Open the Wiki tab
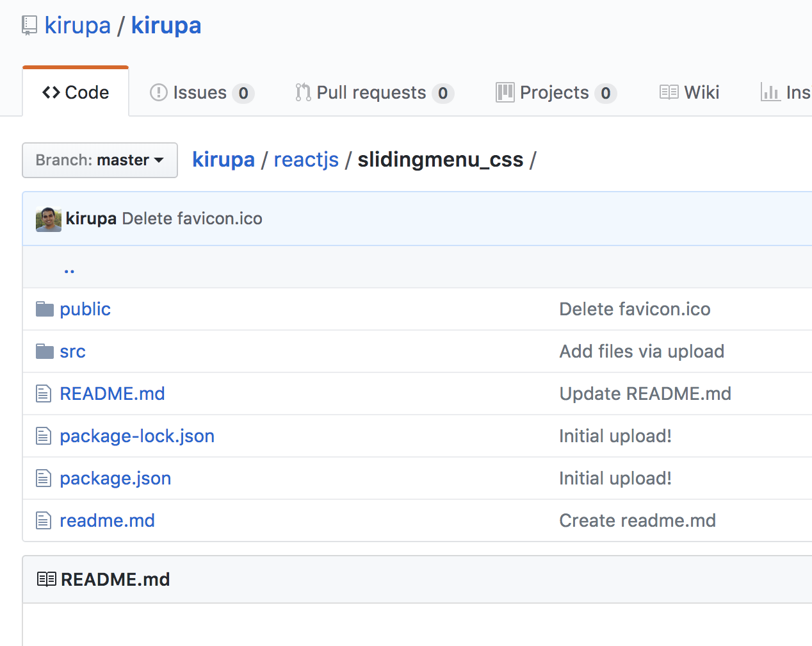Viewport: 812px width, 646px height. (689, 92)
